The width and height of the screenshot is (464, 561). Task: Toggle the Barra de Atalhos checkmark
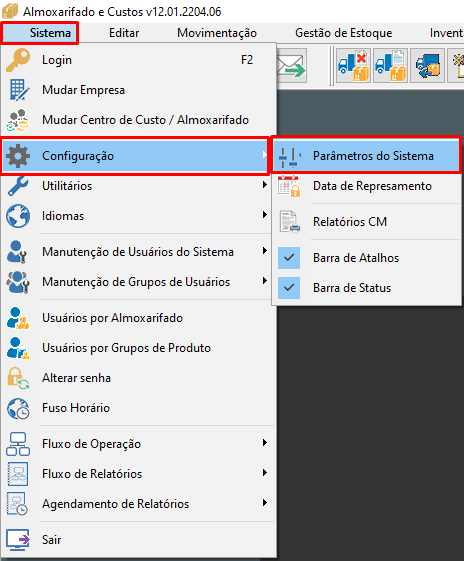289,258
